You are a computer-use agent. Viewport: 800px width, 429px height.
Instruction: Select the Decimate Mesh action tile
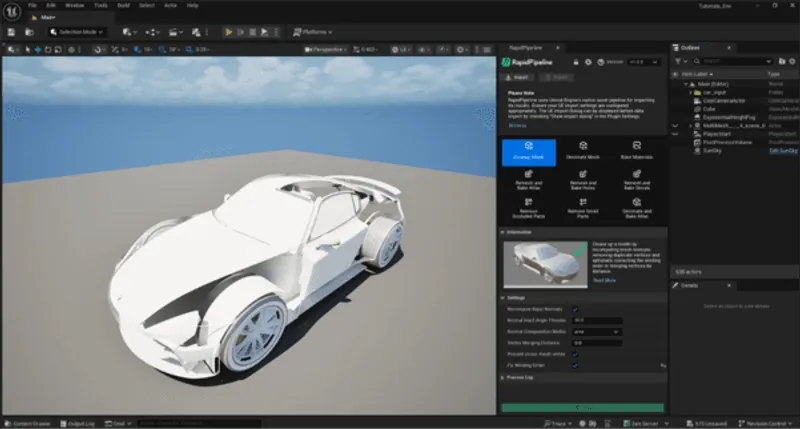(x=581, y=150)
